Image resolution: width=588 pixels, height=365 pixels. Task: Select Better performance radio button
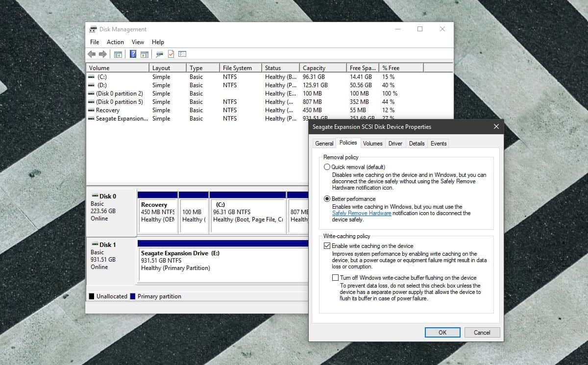click(x=327, y=199)
